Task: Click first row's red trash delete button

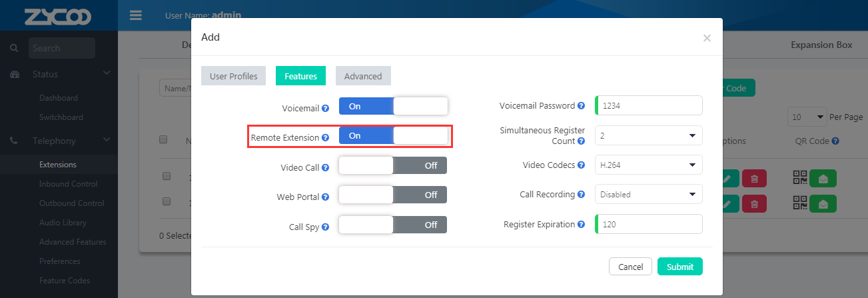Action: coord(754,178)
